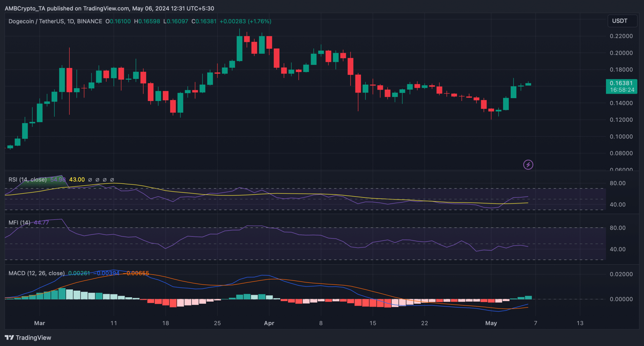The image size is (644, 346).
Task: Click the MACD line value −0.00394
Action: pyautogui.click(x=106, y=273)
